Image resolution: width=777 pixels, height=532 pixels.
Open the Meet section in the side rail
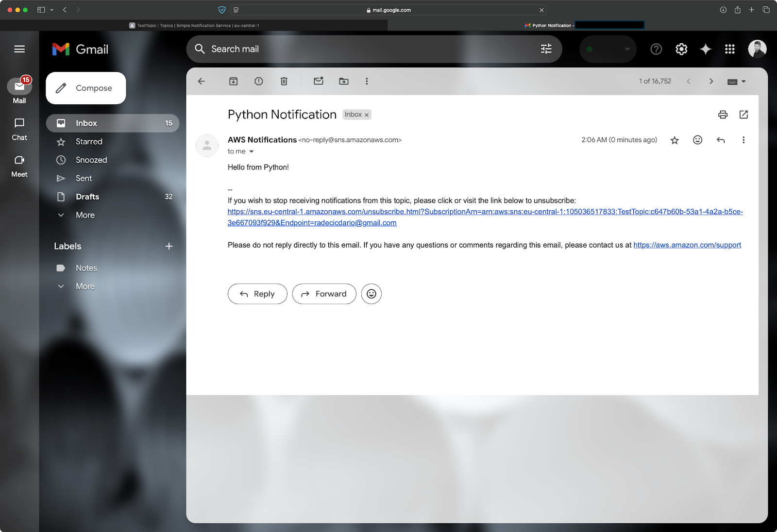pos(19,166)
